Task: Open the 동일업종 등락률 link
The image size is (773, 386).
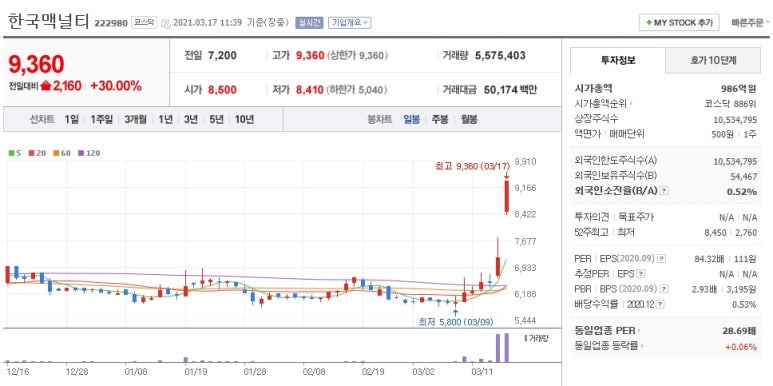Action: [x=609, y=346]
